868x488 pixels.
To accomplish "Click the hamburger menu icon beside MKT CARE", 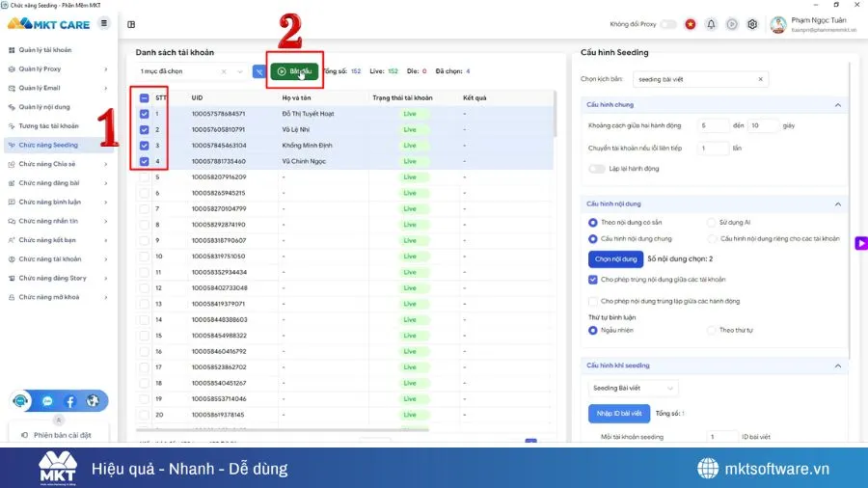I will (104, 23).
